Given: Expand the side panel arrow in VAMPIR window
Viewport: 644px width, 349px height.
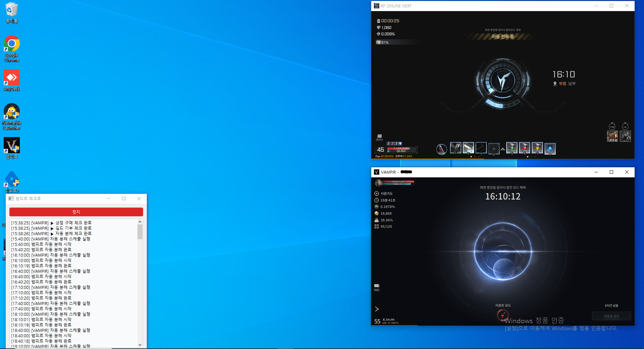Looking at the screenshot, I should point(377,308).
